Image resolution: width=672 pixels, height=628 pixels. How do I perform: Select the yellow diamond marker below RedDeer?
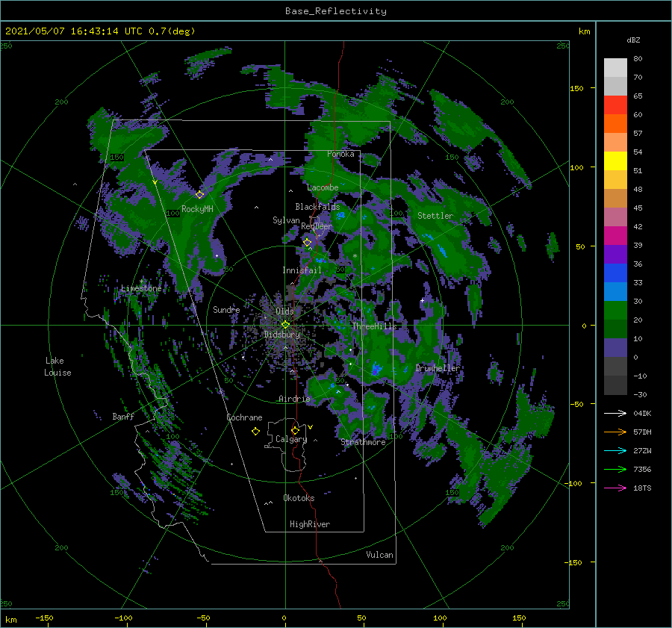pyautogui.click(x=308, y=243)
